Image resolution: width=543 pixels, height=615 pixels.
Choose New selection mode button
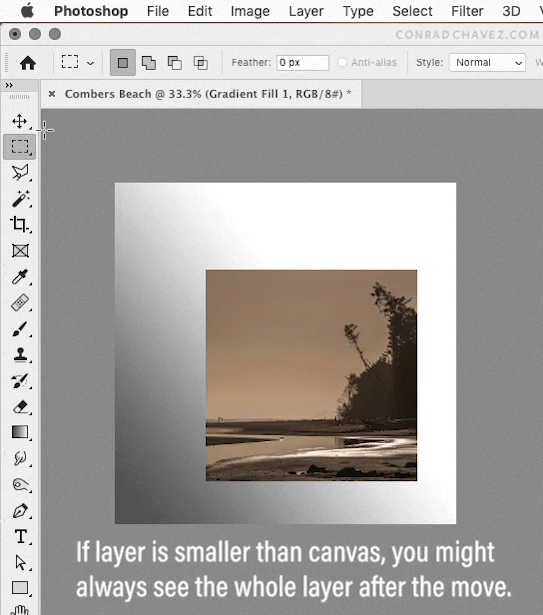pos(123,62)
